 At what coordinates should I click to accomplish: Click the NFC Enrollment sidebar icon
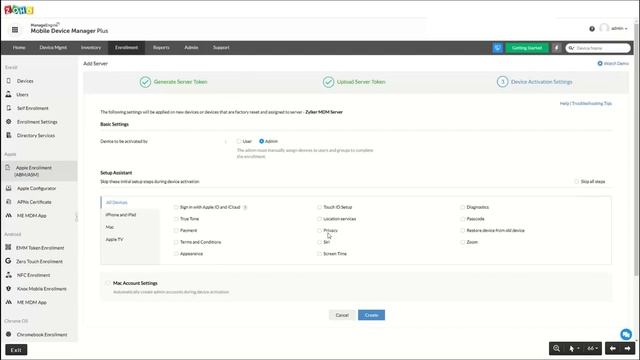pos(9,275)
